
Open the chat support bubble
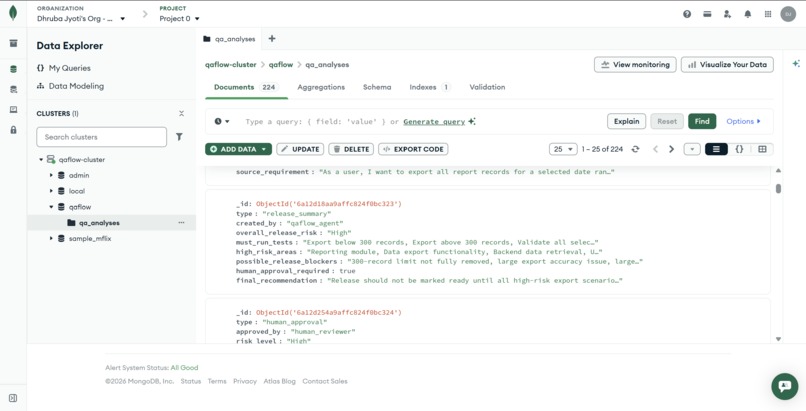pyautogui.click(x=785, y=386)
